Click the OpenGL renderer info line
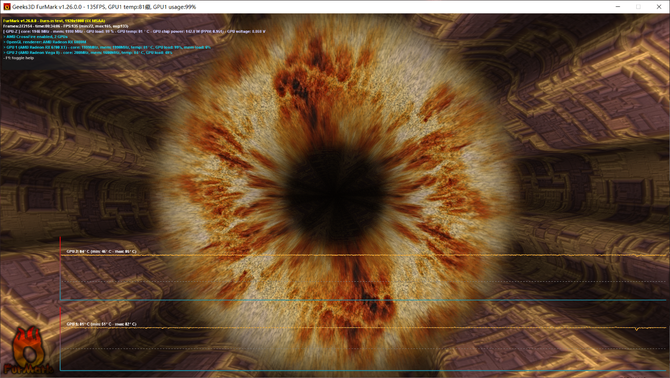The height and width of the screenshot is (378, 670). [x=45, y=42]
